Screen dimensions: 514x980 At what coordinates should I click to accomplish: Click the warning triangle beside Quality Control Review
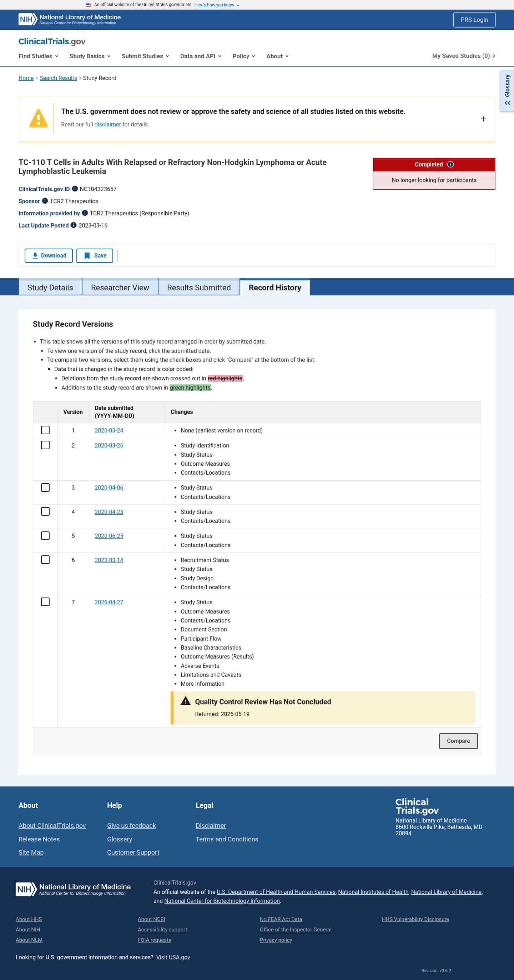(186, 701)
